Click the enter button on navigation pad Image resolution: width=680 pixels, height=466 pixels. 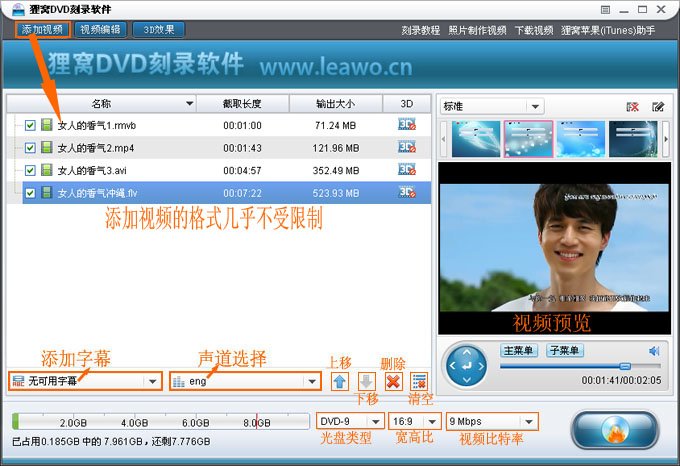click(x=467, y=366)
